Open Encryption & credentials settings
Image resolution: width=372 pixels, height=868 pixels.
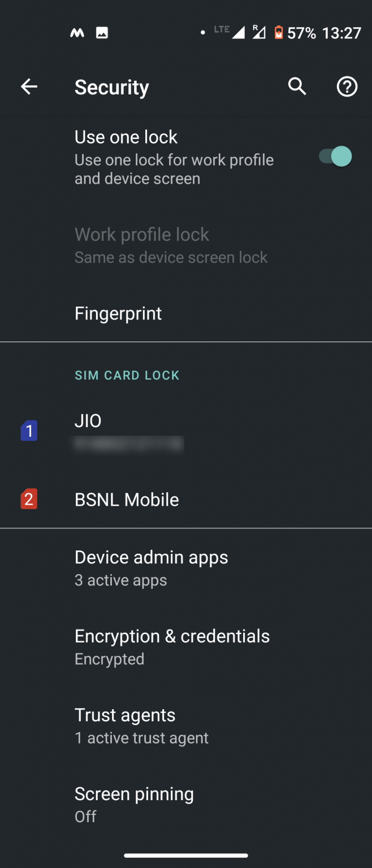172,636
